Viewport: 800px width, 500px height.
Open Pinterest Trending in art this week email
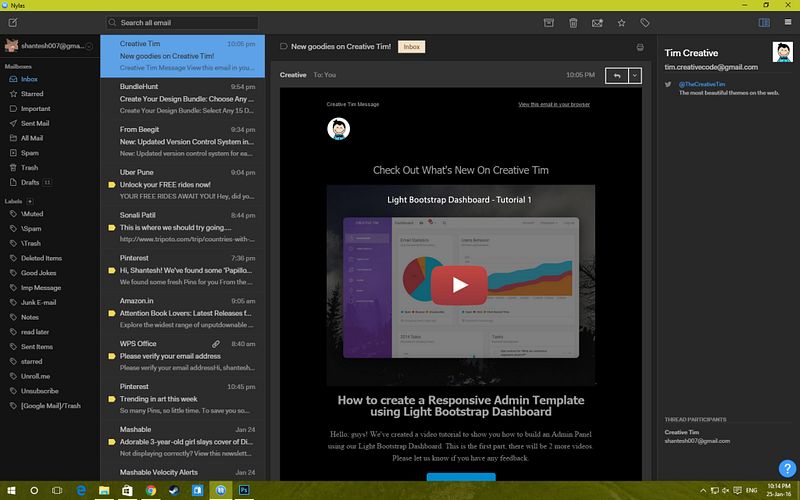(183, 399)
